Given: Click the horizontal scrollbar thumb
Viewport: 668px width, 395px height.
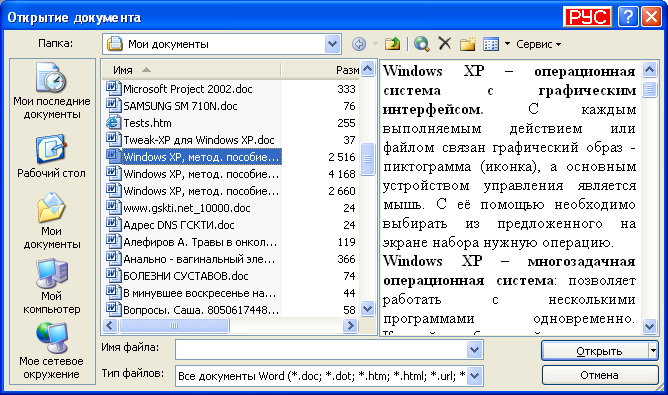Looking at the screenshot, I should coord(175,326).
